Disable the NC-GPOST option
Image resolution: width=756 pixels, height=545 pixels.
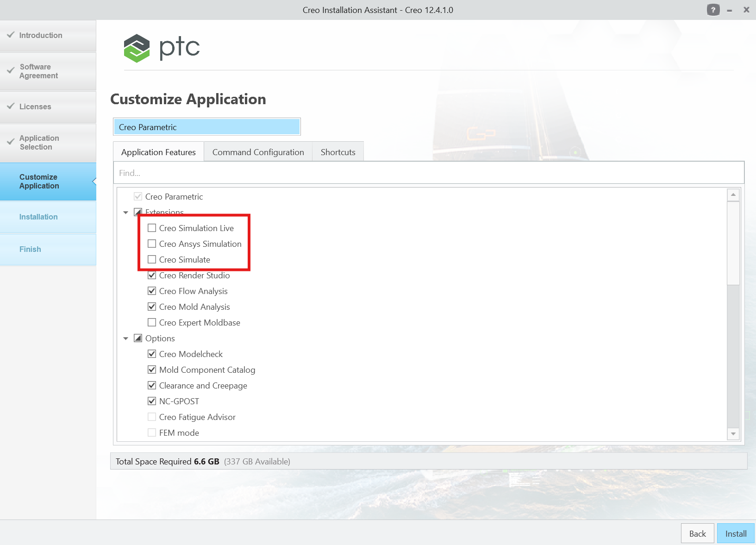coord(152,401)
